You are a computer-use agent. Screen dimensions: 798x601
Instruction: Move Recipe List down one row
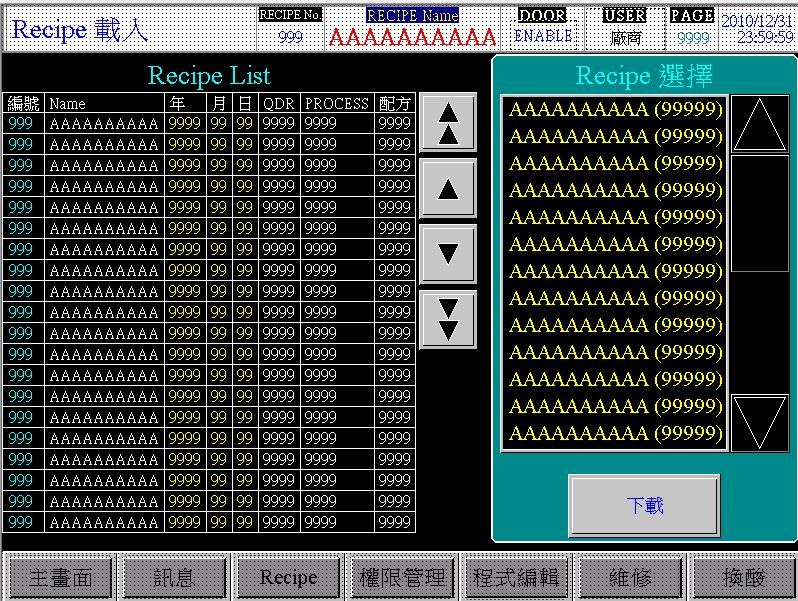pyautogui.click(x=448, y=254)
